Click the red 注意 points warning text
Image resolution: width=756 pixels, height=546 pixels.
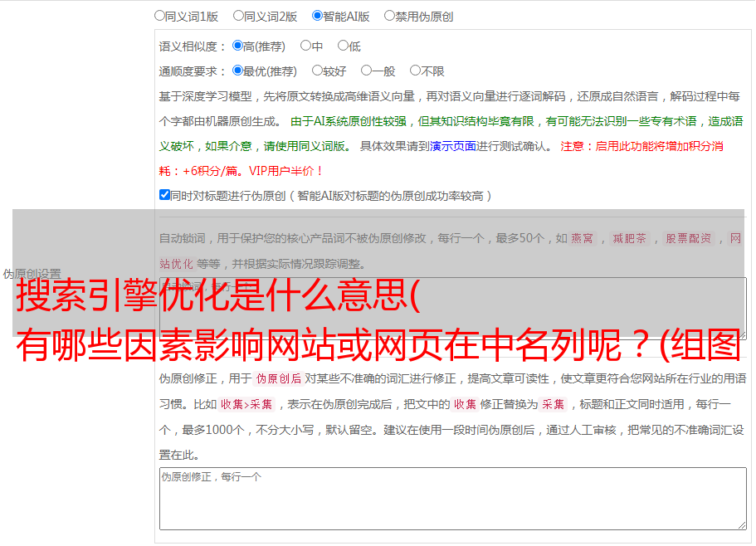tap(441, 158)
